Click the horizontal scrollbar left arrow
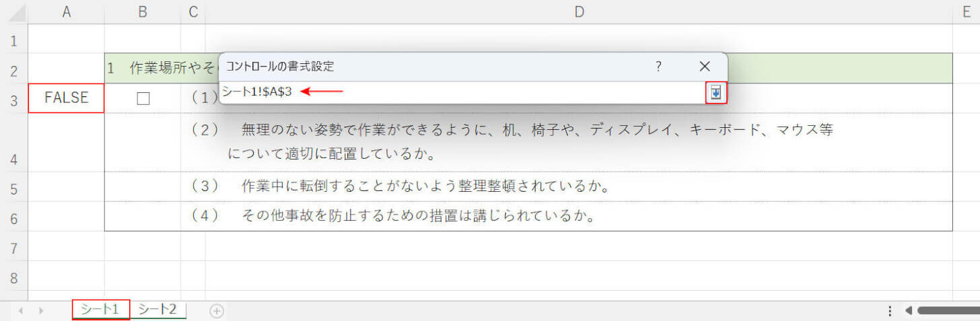 point(908,310)
